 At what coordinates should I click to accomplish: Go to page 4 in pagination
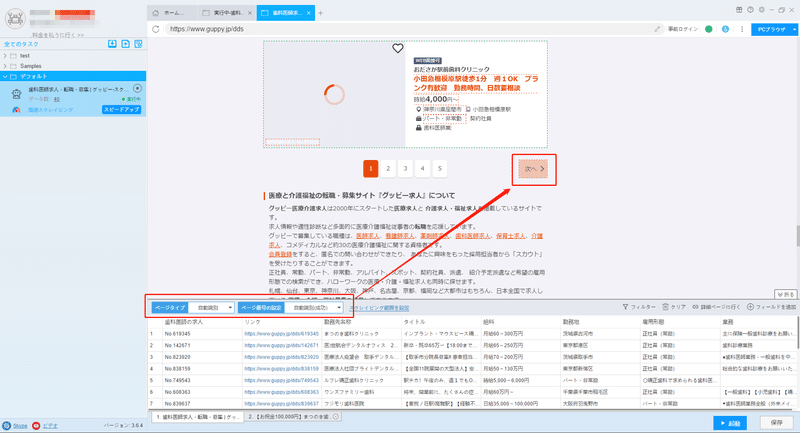tap(422, 169)
